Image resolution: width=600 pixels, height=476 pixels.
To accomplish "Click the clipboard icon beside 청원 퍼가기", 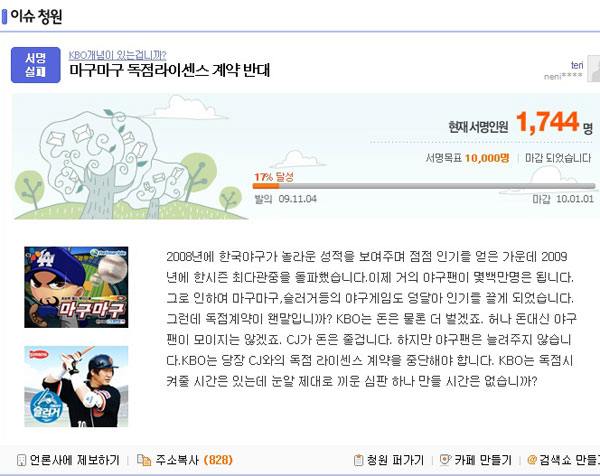I will (358, 460).
